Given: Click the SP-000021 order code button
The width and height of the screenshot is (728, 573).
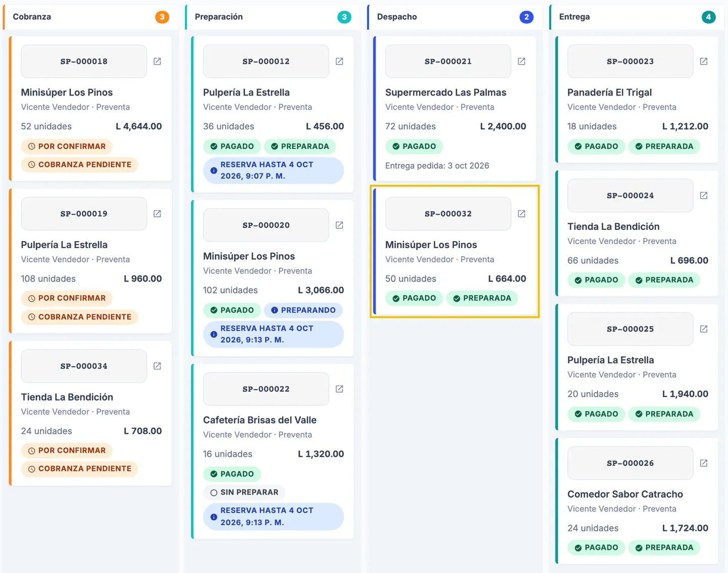Looking at the screenshot, I should (x=448, y=61).
